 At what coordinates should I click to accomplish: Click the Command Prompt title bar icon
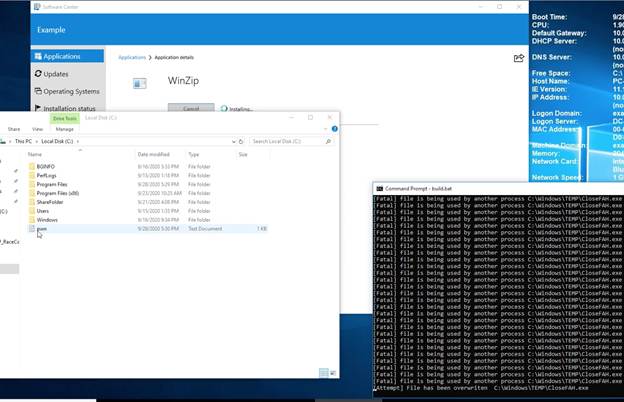tap(380, 188)
